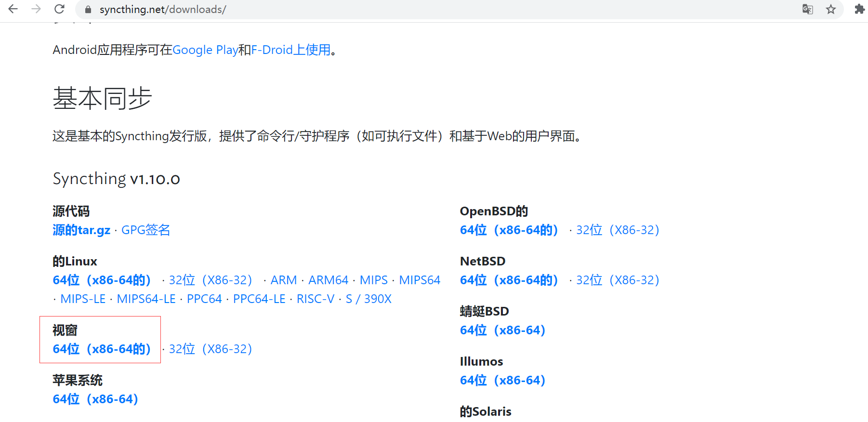Click the Illumos platform label
The image size is (868, 422).
point(481,361)
